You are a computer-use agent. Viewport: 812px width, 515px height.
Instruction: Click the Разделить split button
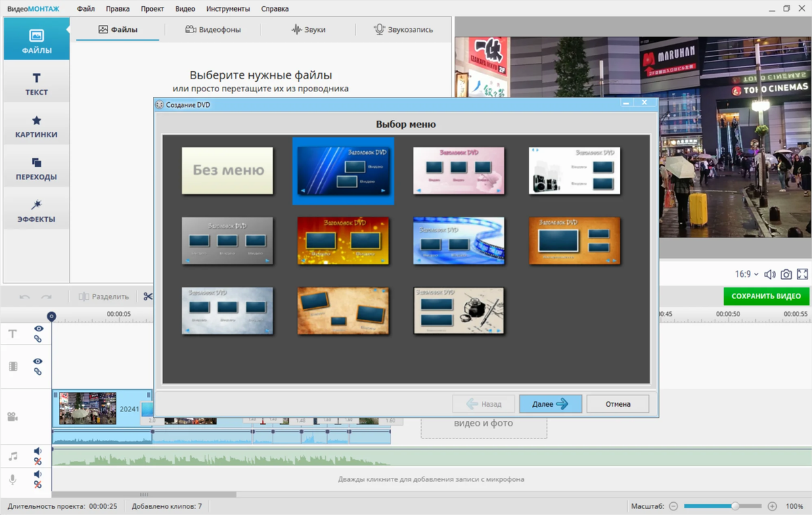(x=104, y=296)
